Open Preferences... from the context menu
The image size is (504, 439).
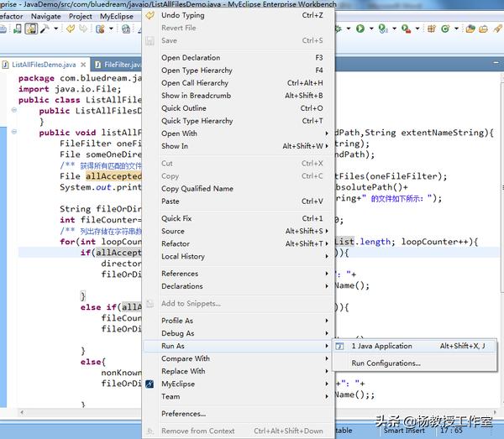pyautogui.click(x=183, y=414)
